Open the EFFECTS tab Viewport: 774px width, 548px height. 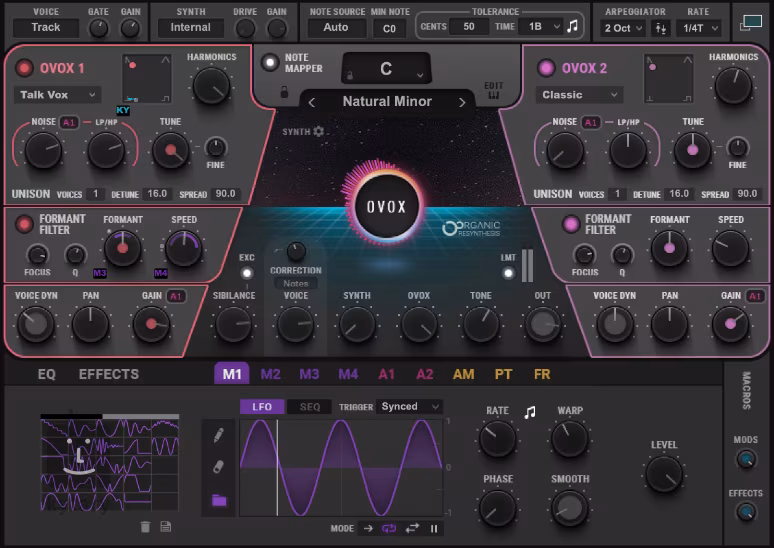tap(109, 374)
